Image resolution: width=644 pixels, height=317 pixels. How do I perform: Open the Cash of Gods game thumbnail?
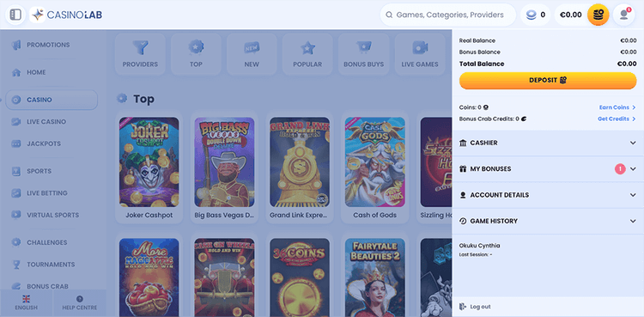[375, 162]
